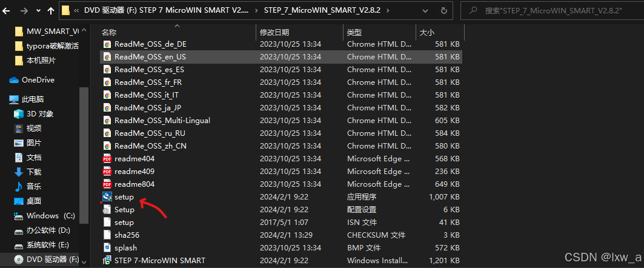Click the readme404 PDF icon
Image resolution: width=644 pixels, height=268 pixels.
pos(107,159)
